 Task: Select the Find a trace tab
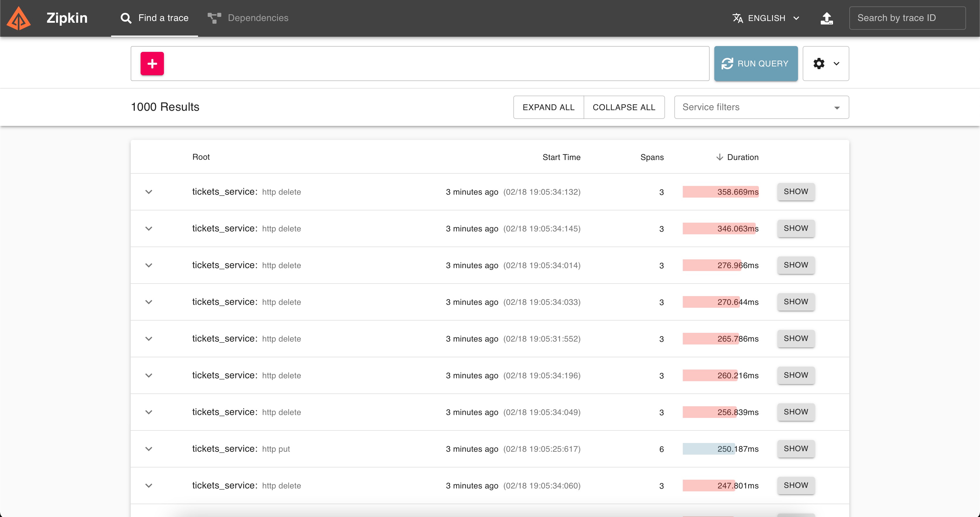(155, 18)
